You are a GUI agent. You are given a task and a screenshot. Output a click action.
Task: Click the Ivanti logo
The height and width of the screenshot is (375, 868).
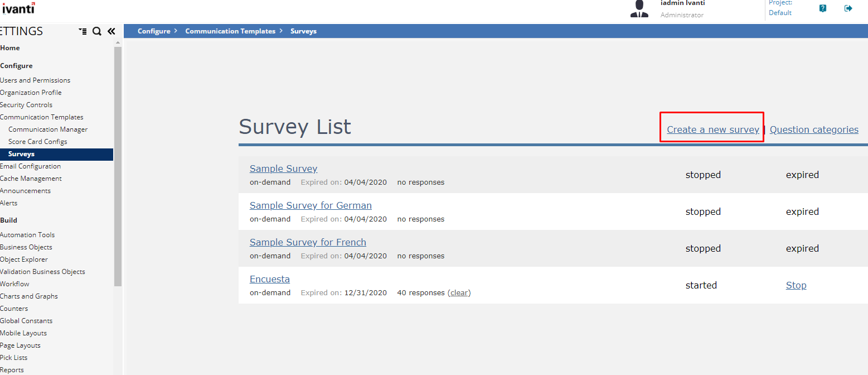click(18, 8)
